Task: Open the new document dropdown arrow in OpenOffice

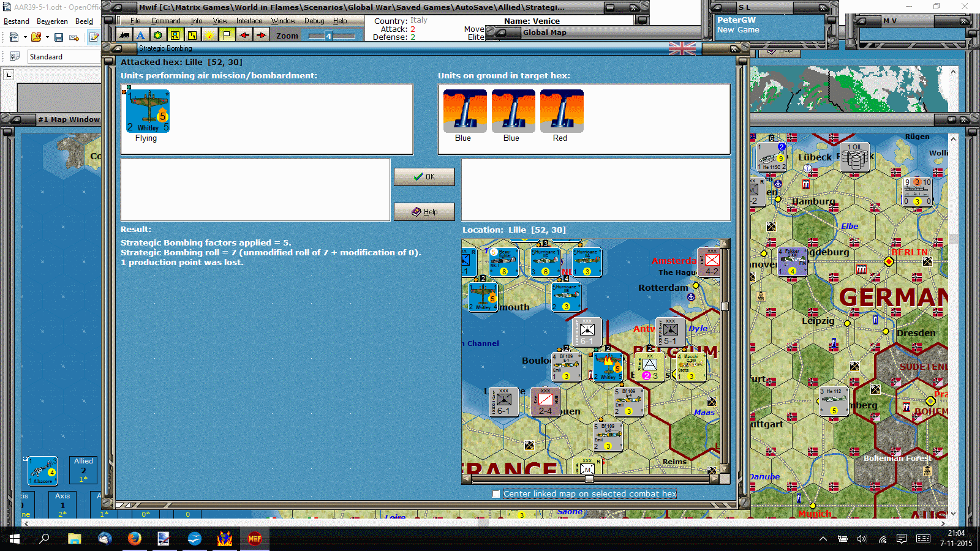Action: click(25, 37)
